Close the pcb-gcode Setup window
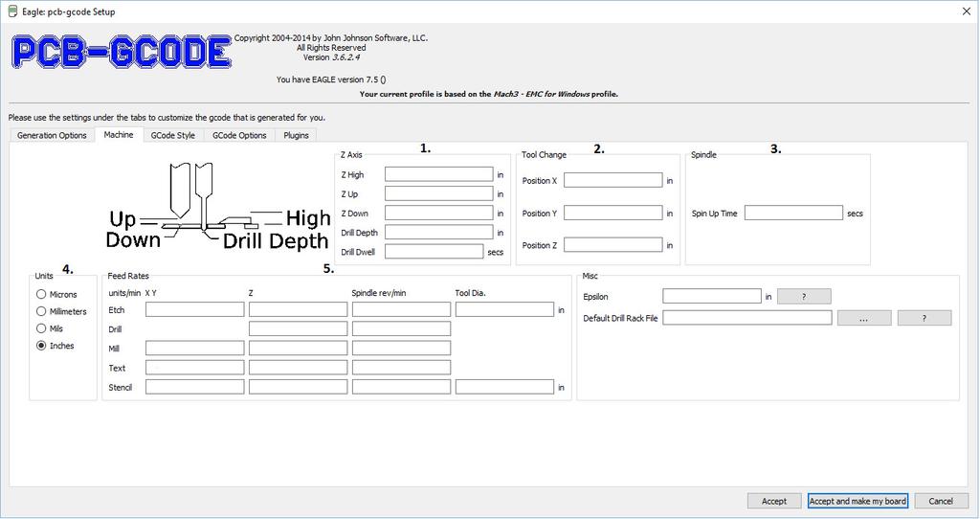This screenshot has height=519, width=980. point(966,11)
